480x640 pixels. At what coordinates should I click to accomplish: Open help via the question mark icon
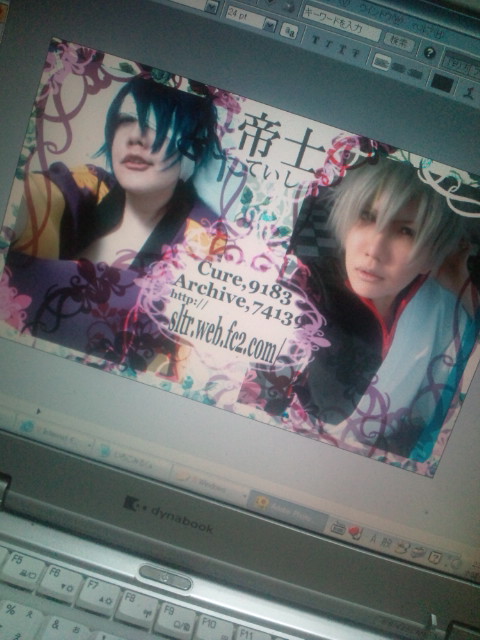point(429,52)
